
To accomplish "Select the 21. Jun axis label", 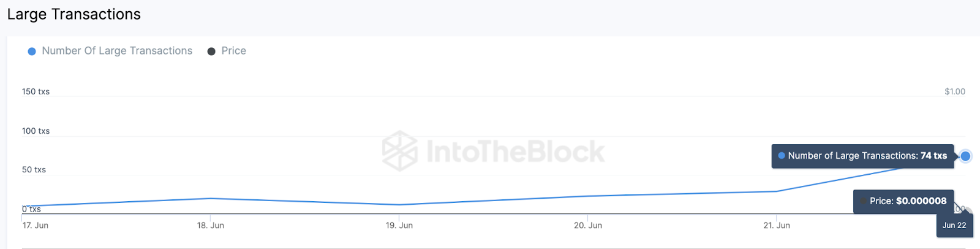I will click(x=777, y=226).
